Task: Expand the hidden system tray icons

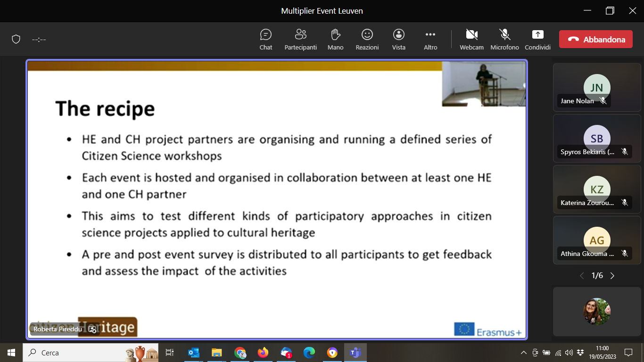Action: coord(524,353)
